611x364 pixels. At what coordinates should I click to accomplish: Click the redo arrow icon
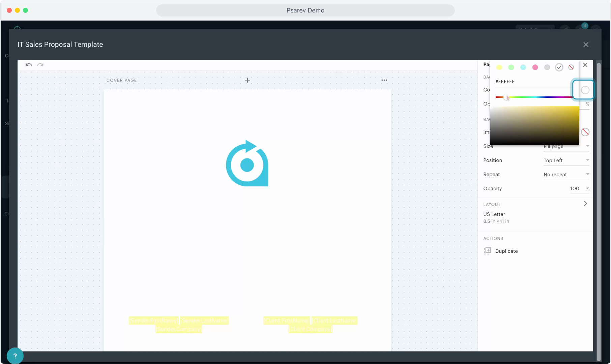pyautogui.click(x=40, y=64)
